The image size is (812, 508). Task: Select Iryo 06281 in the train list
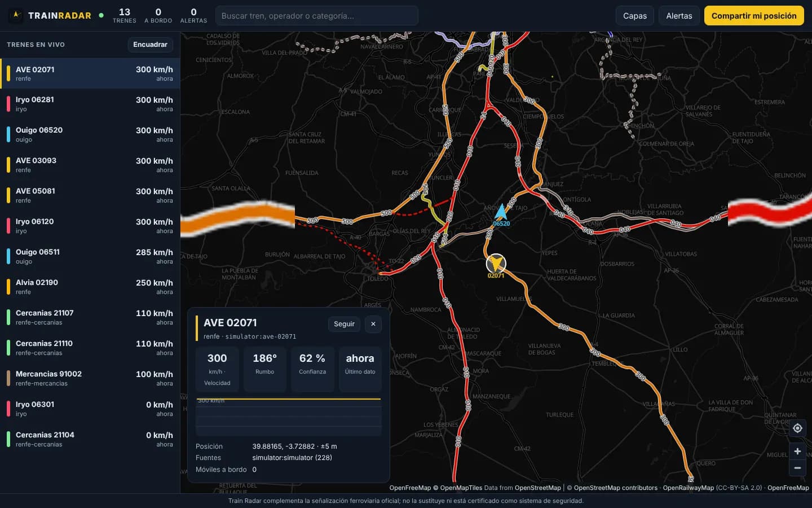[90, 104]
